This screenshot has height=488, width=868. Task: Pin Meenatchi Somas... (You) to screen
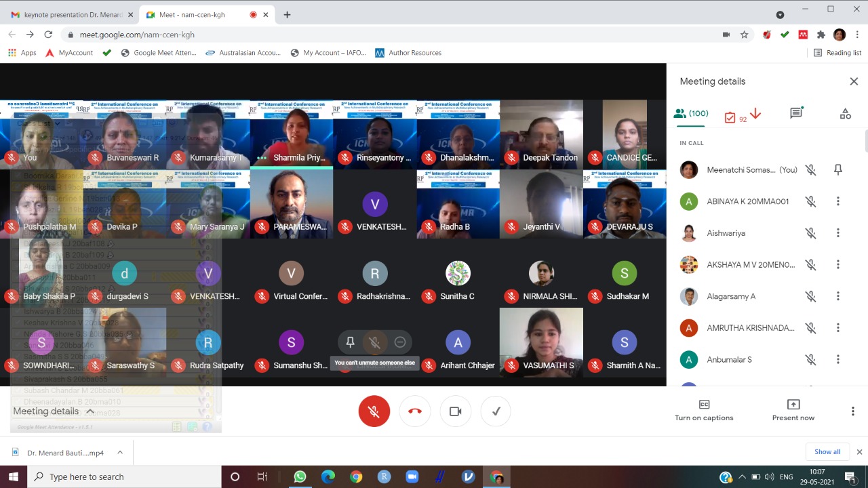pyautogui.click(x=838, y=170)
